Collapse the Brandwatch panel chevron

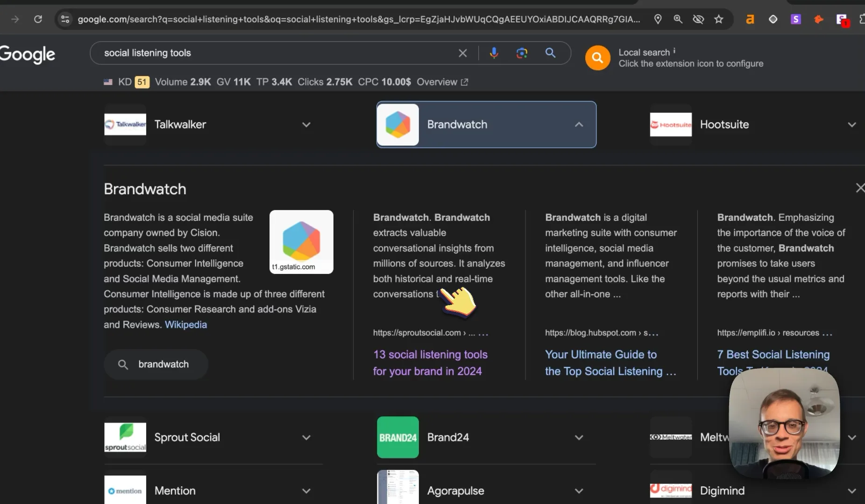pyautogui.click(x=579, y=125)
